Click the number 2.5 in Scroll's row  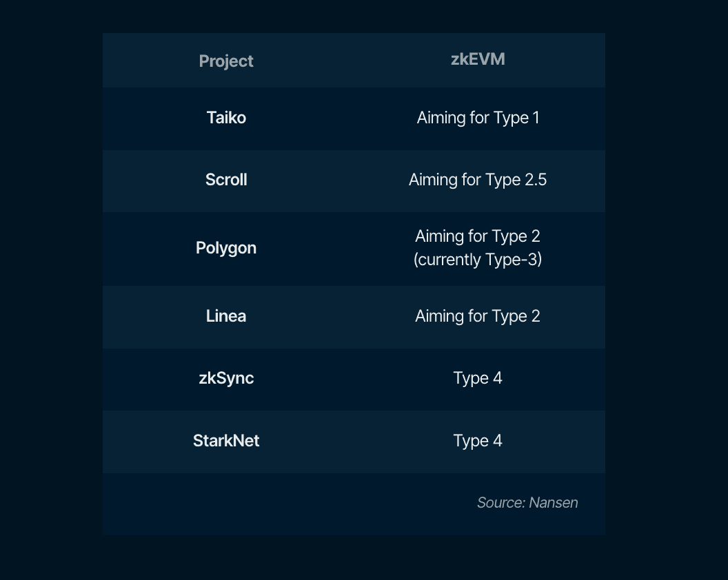tap(535, 180)
